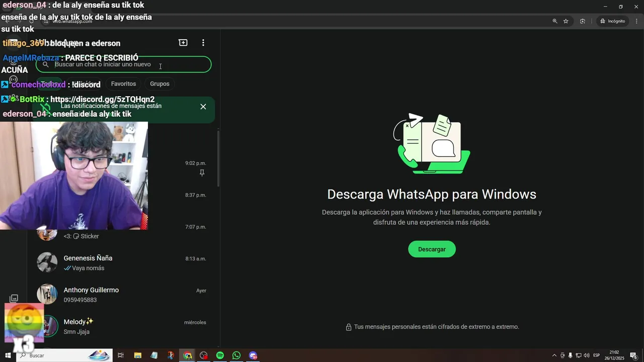This screenshot has height=362, width=644.
Task: Click the 8:37 p.m. chat timestamp
Action: [x=196, y=195]
